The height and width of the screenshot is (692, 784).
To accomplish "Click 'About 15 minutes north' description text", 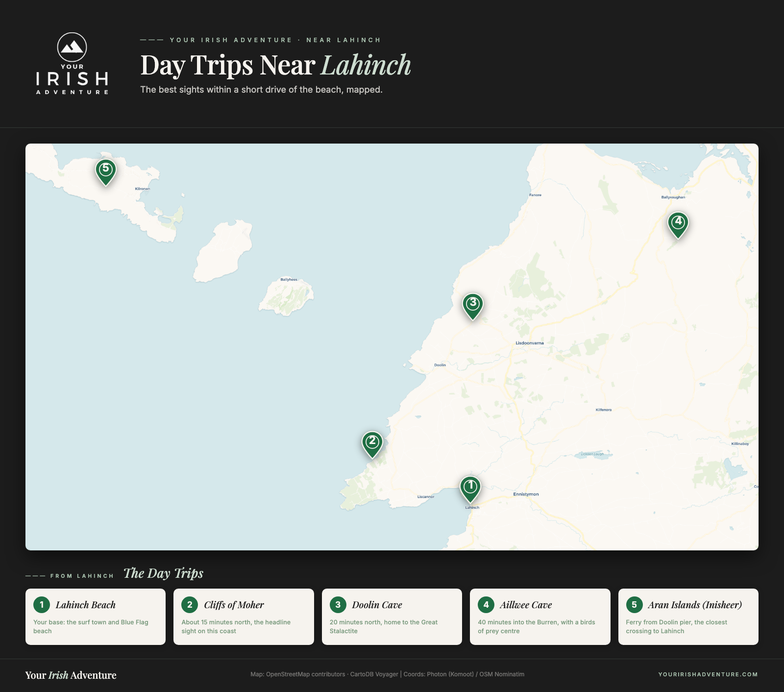I will coord(236,626).
